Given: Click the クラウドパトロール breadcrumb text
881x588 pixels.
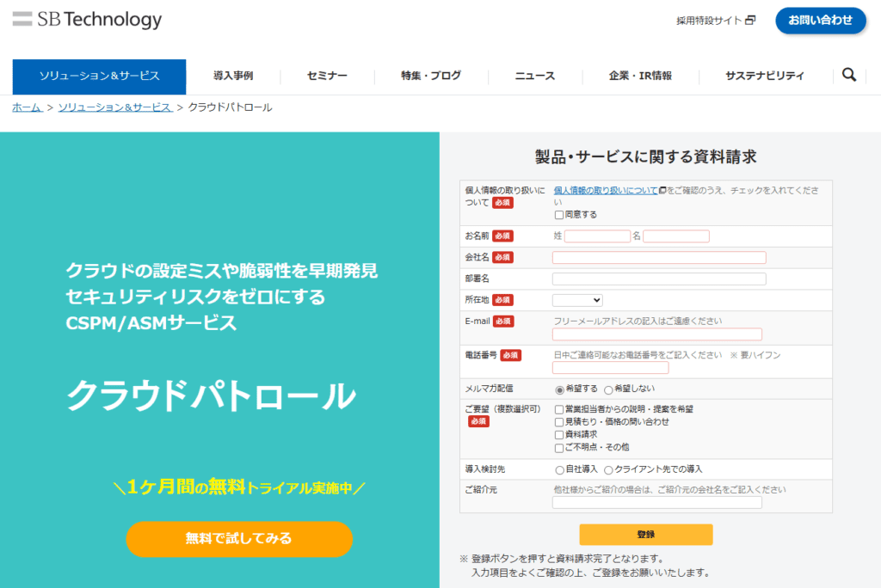Looking at the screenshot, I should (230, 107).
